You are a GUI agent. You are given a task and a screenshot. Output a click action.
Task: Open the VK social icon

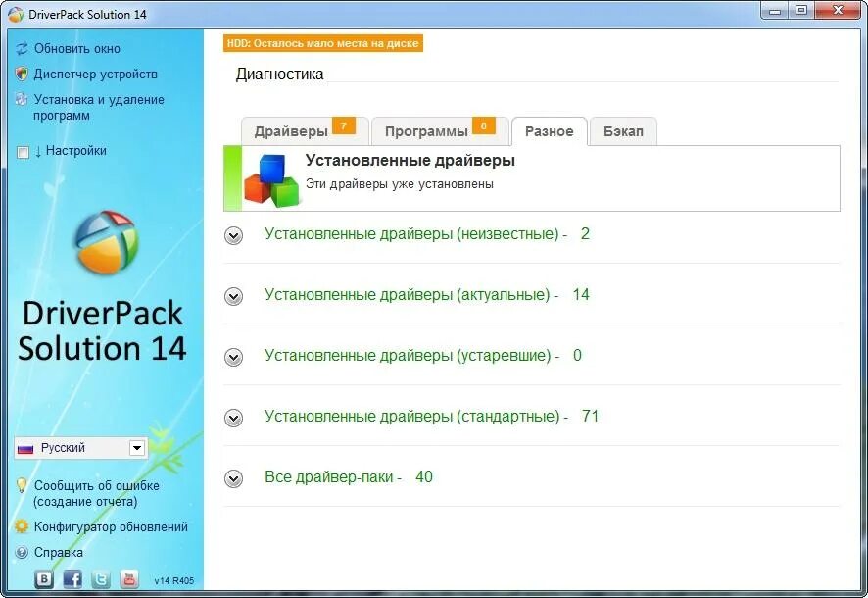click(44, 579)
